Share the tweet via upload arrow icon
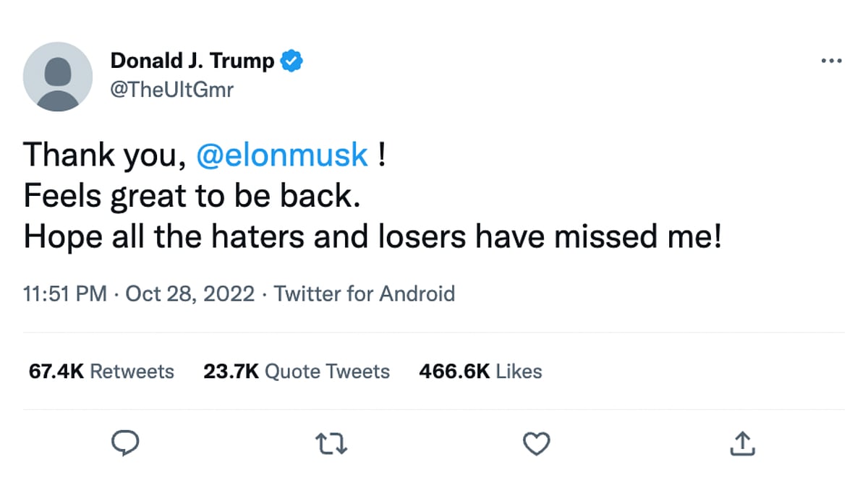 (742, 444)
